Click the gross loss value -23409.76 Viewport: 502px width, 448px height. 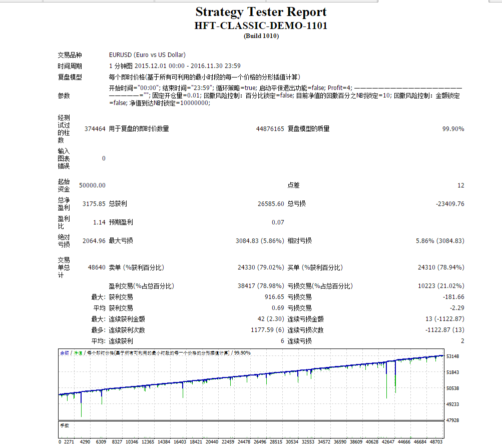(450, 203)
